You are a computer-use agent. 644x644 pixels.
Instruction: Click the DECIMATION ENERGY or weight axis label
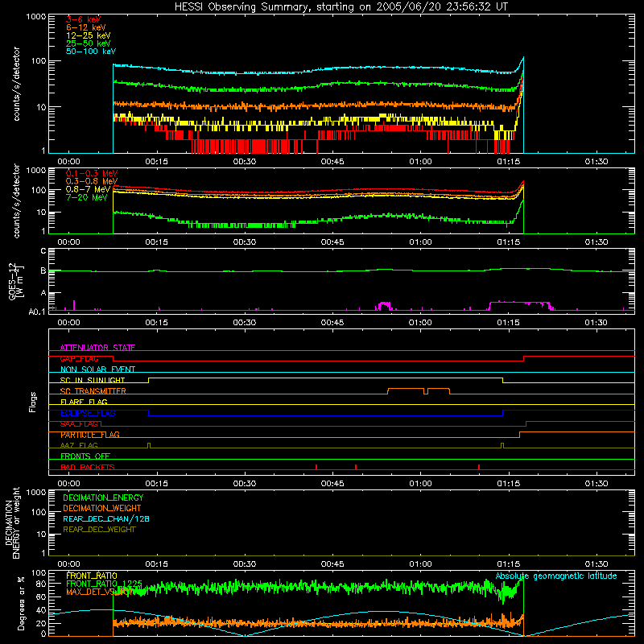[x=12, y=522]
